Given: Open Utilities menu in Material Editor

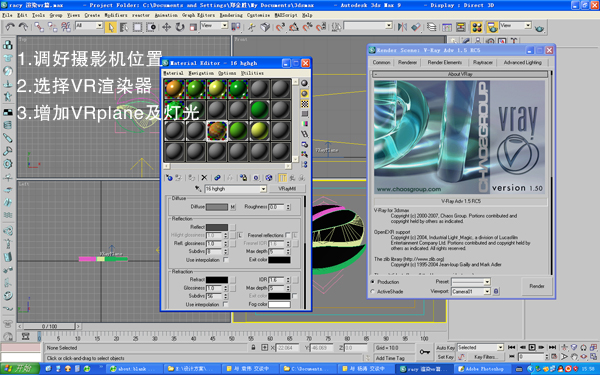Looking at the screenshot, I should [x=252, y=73].
